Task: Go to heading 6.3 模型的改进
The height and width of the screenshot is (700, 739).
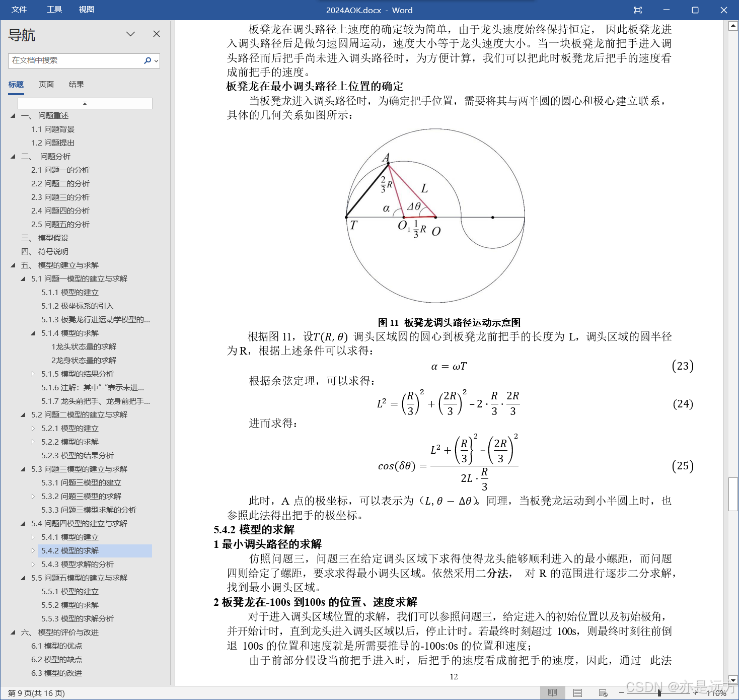Action: tap(56, 673)
